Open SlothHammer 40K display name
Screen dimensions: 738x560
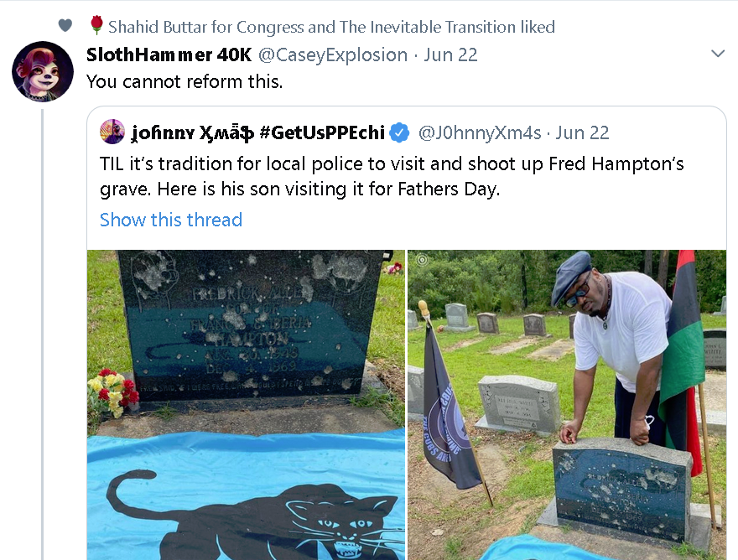[169, 55]
